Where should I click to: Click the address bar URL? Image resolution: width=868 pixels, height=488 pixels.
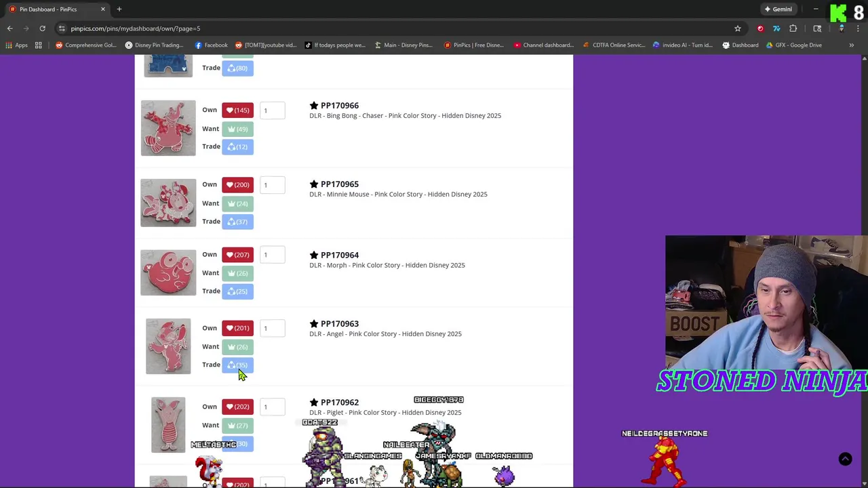point(136,28)
